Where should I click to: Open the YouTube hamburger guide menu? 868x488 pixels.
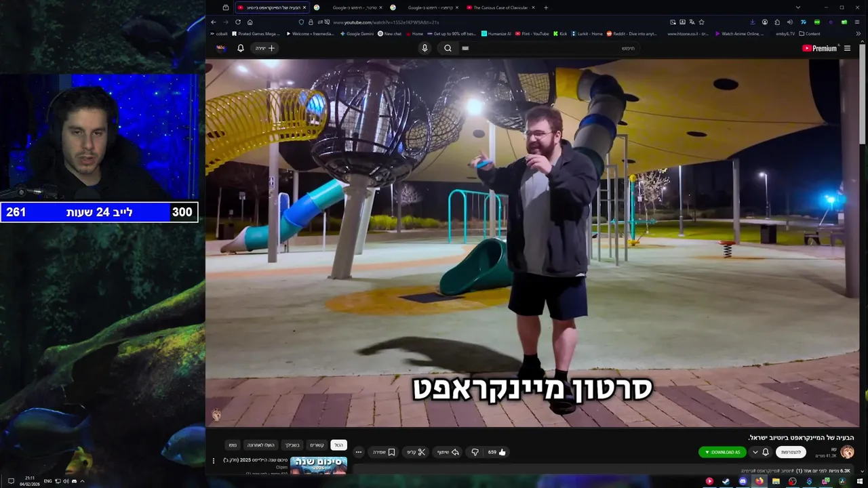(847, 48)
